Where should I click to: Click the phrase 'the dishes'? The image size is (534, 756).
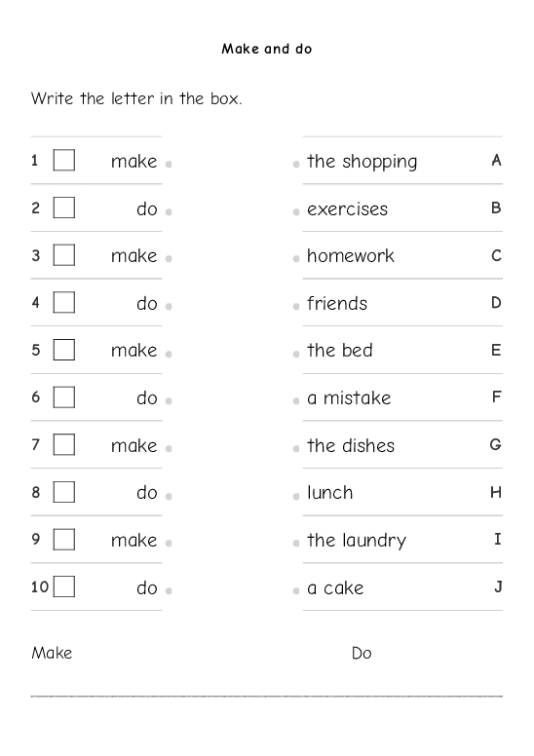(351, 445)
